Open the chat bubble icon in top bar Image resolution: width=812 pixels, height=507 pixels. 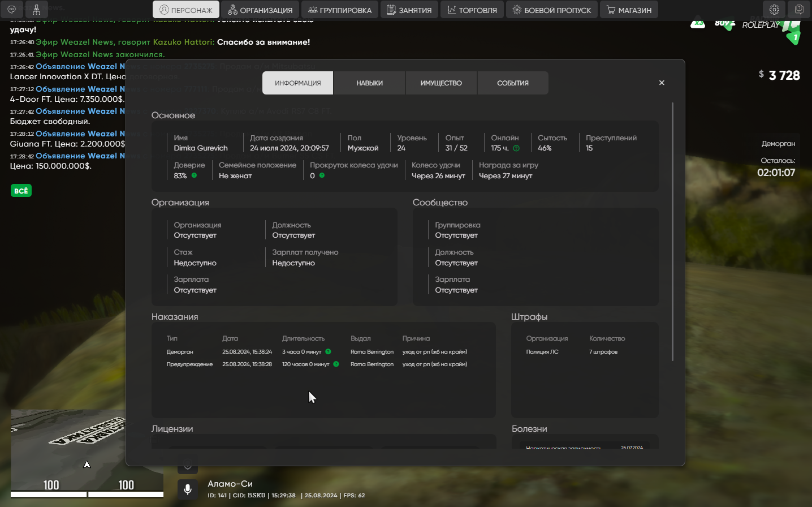11,10
